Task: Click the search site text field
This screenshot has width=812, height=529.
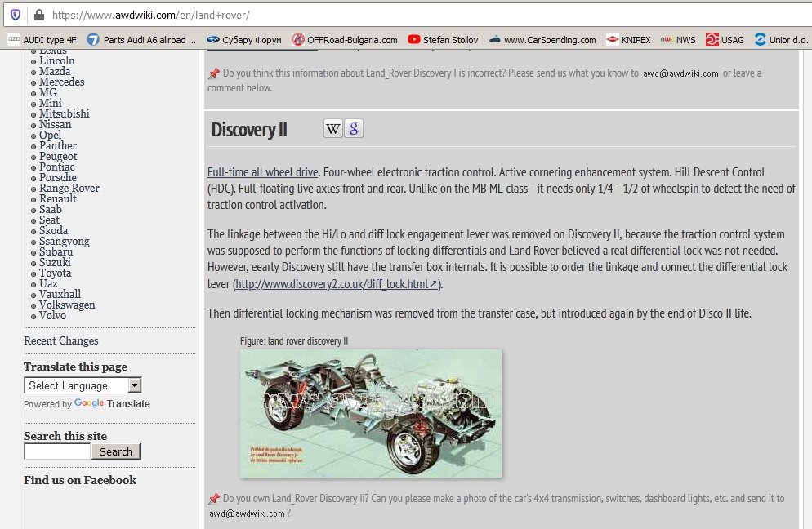Action: pyautogui.click(x=57, y=451)
